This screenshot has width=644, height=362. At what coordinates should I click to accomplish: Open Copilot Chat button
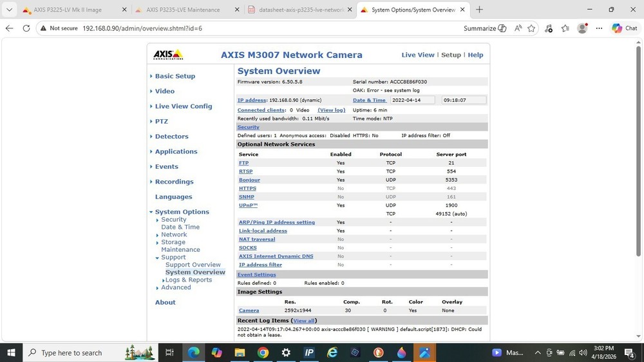coord(625,28)
